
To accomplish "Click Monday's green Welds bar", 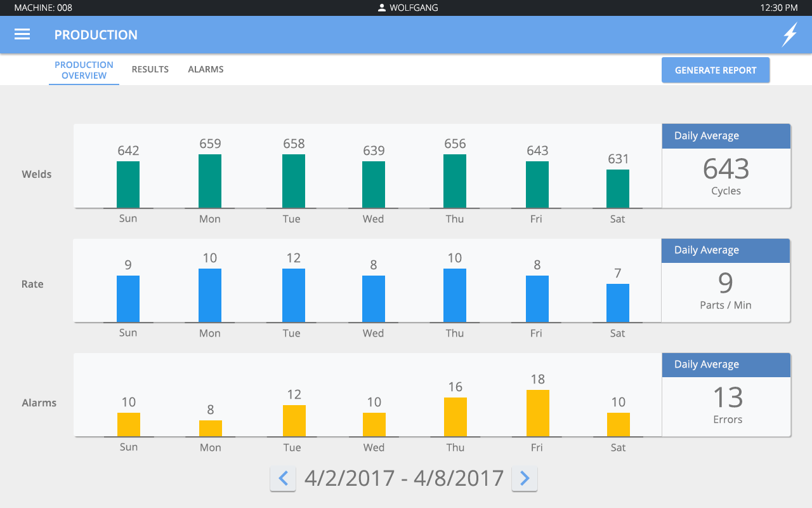I will [210, 181].
